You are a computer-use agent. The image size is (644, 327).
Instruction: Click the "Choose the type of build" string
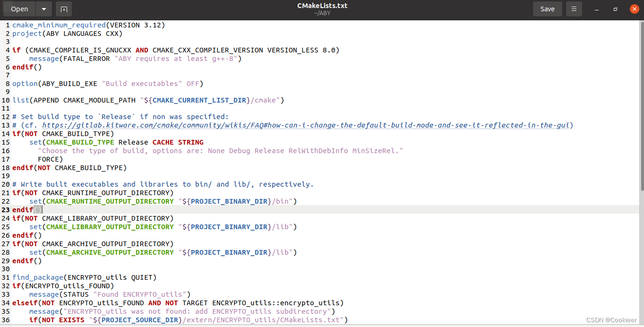pos(221,151)
